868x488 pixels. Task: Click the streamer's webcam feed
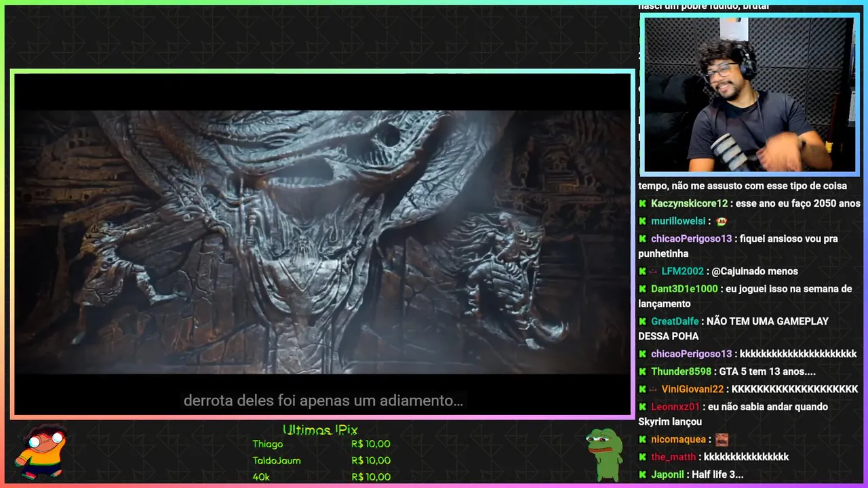click(x=749, y=94)
